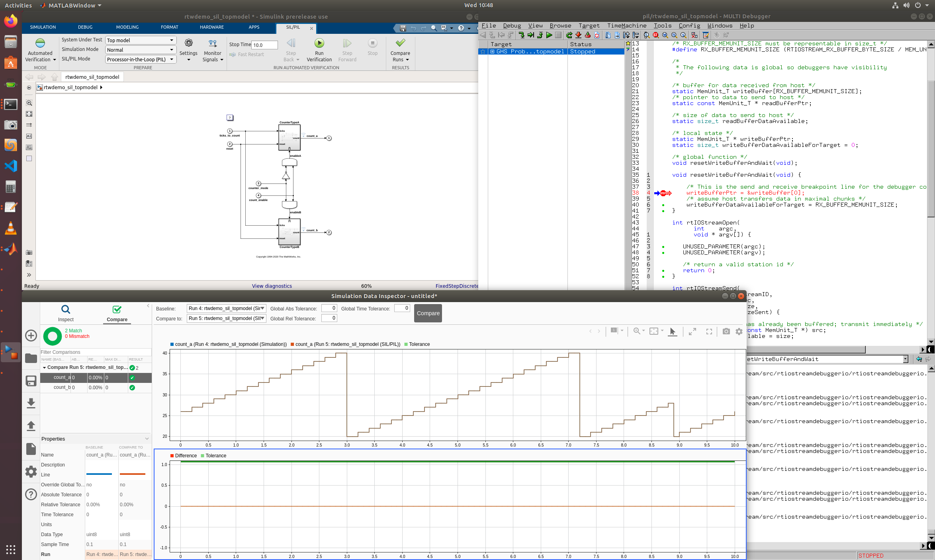Click Activities in the top bar
This screenshot has width=935, height=560.
point(18,6)
